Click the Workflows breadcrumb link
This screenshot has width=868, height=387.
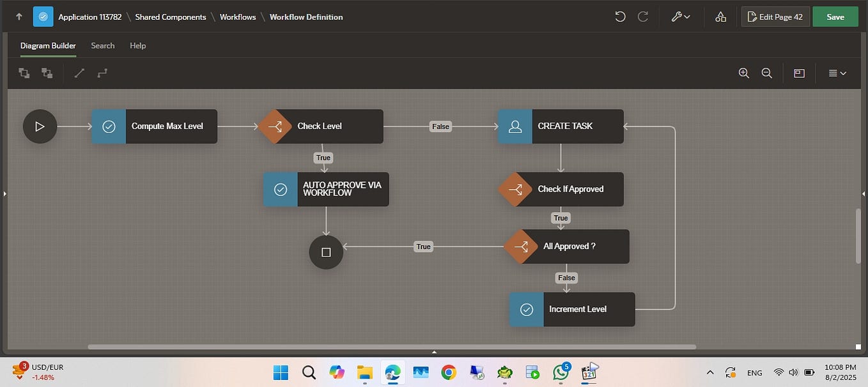(237, 17)
